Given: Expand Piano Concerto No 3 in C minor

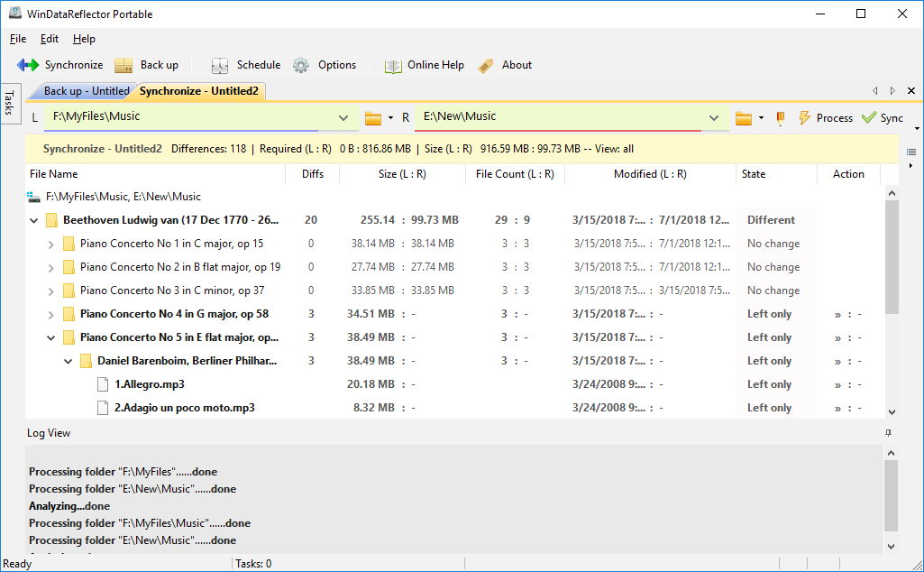Looking at the screenshot, I should [x=51, y=291].
